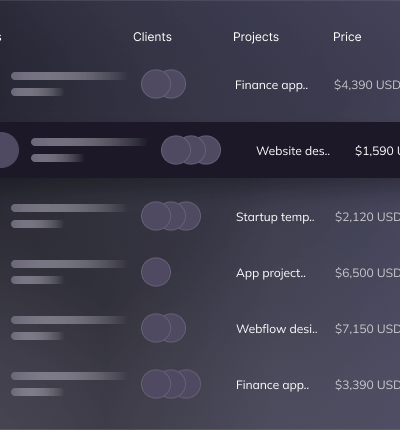Viewport: 400px width, 430px height.
Task: Open the Startup temp.. project
Action: coord(275,217)
